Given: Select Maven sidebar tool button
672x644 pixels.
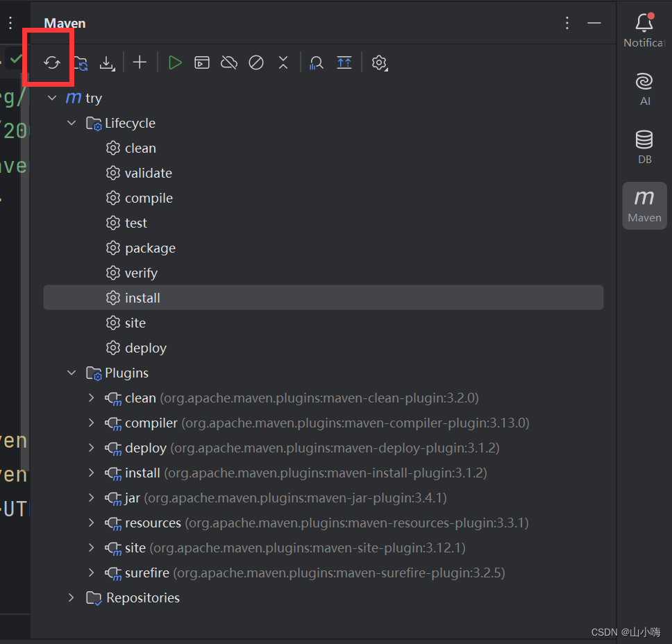Looking at the screenshot, I should coord(644,206).
